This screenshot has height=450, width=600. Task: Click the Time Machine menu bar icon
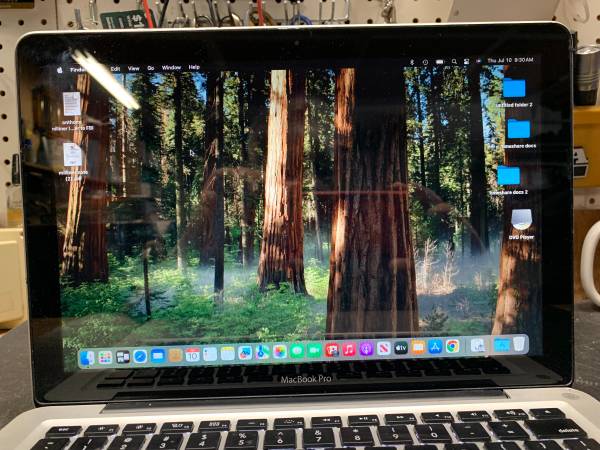425,62
